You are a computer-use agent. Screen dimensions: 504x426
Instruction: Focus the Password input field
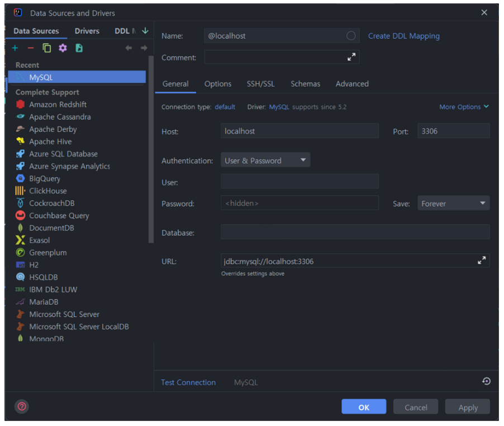(299, 203)
